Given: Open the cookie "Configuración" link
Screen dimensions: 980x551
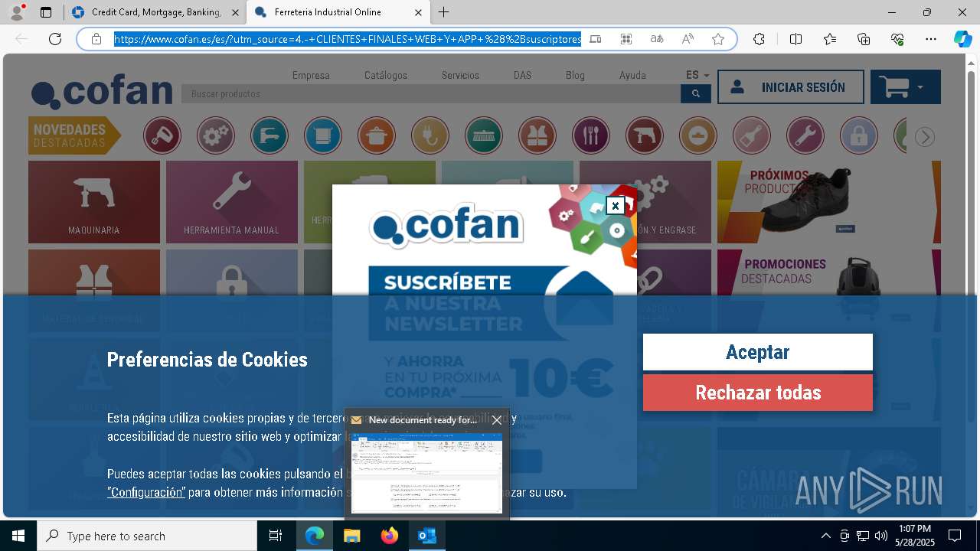Looking at the screenshot, I should tap(146, 492).
